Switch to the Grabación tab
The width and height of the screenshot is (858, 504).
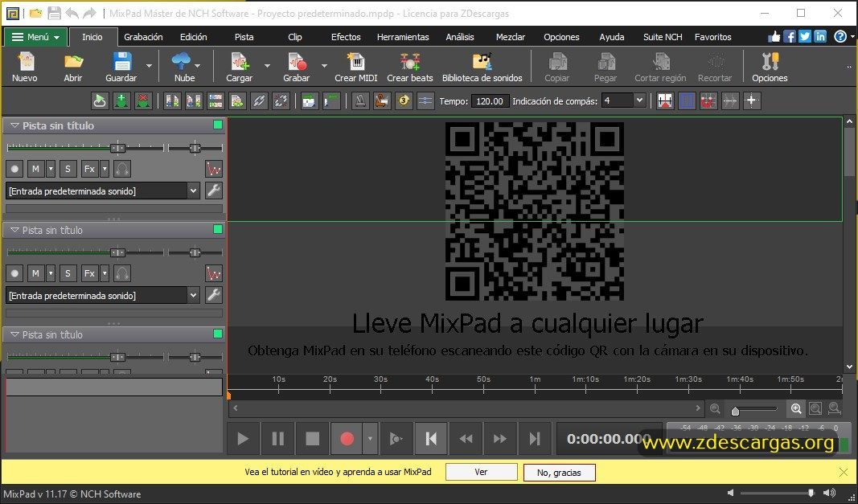[143, 37]
